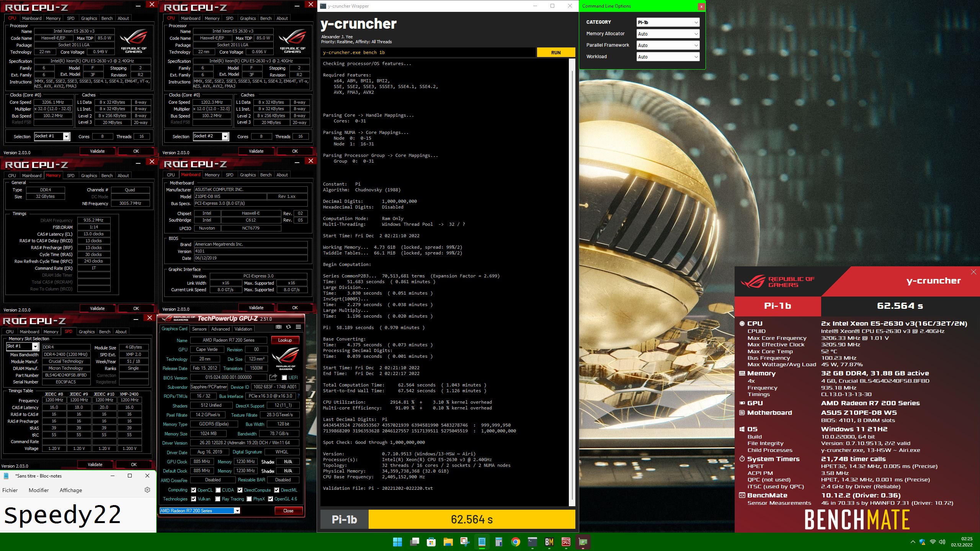The width and height of the screenshot is (980, 551).
Task: Close the Command Line Options panel
Action: pos(701,7)
